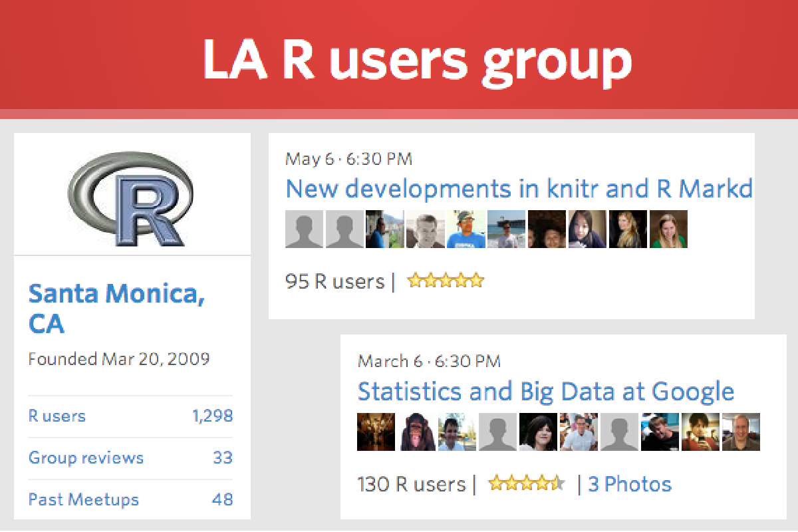Open the Group reviews link

tap(86, 458)
